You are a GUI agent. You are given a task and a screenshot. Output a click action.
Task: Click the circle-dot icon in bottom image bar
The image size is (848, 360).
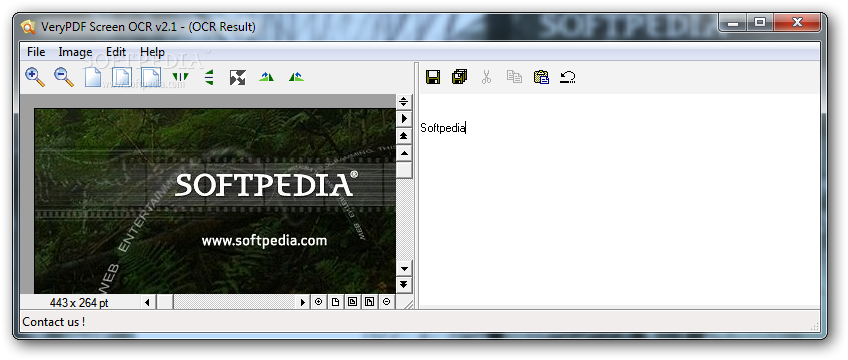[x=319, y=302]
